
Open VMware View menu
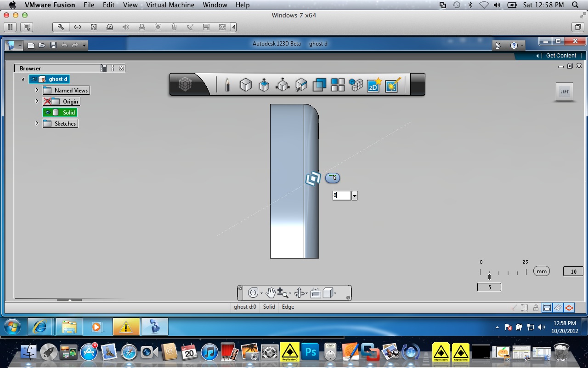tap(130, 5)
